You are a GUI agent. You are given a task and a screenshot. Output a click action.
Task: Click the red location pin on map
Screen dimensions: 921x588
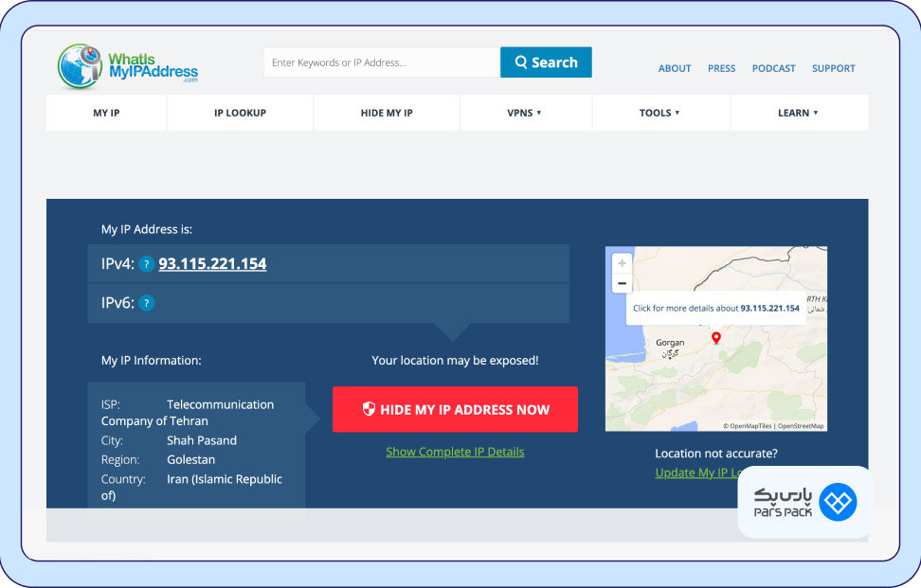pos(716,337)
